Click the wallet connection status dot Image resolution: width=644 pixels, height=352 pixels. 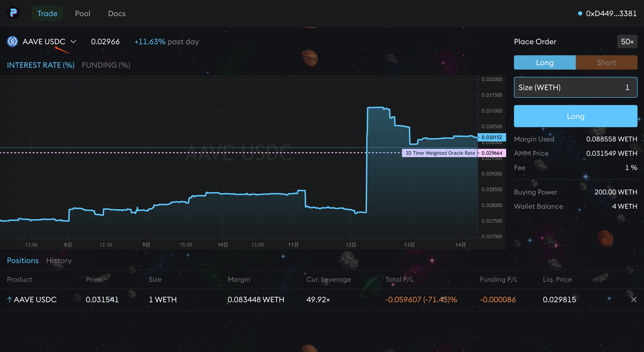[580, 14]
